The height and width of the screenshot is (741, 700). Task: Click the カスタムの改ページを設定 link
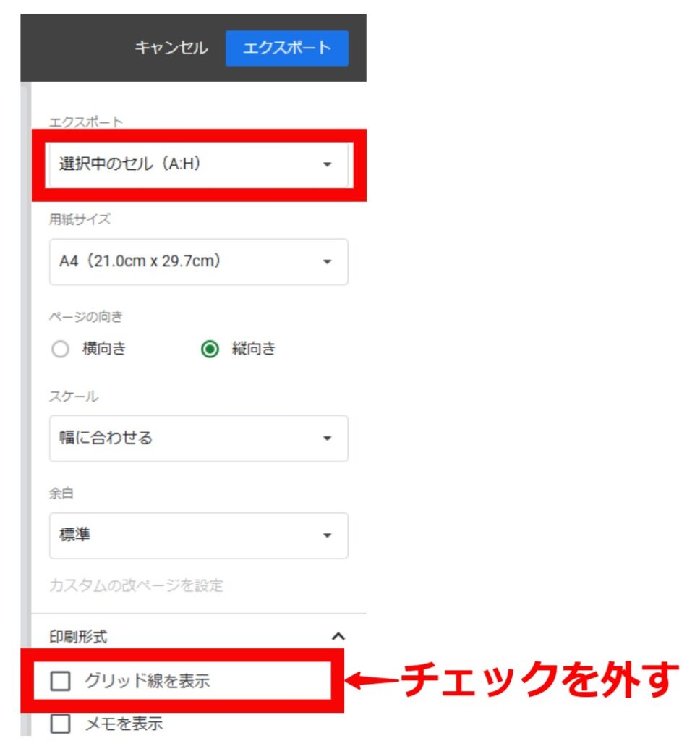tap(136, 585)
